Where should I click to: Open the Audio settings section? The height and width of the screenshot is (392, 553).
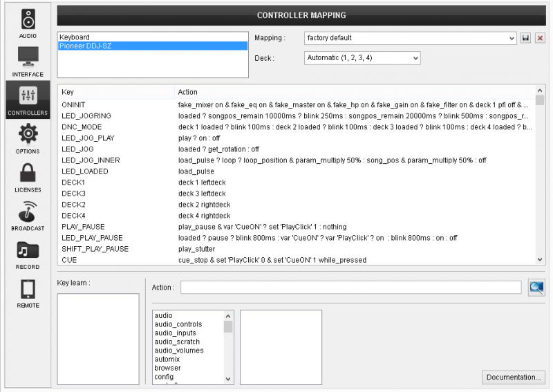tap(28, 24)
